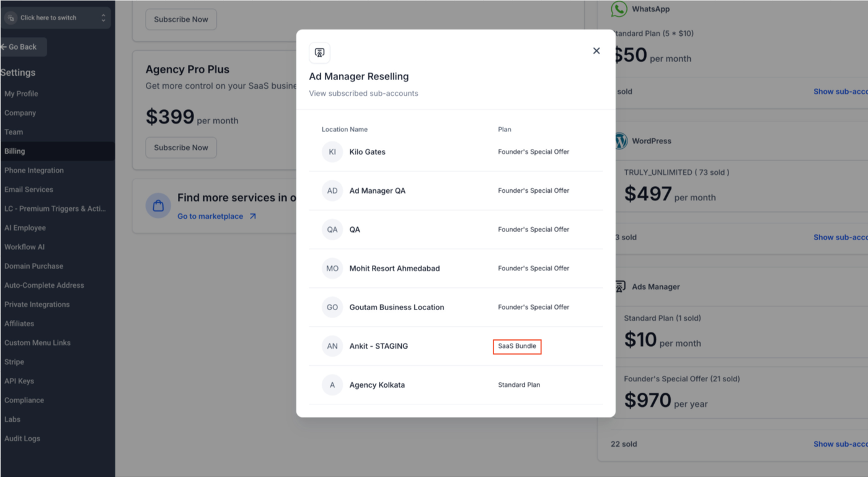The height and width of the screenshot is (477, 868).
Task: Close the Ad Manager Reselling dialog
Action: click(x=596, y=51)
